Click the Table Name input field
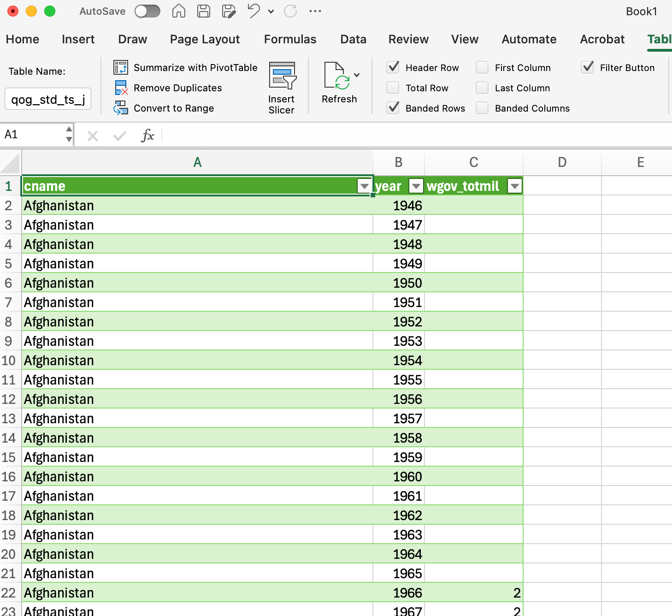Viewport: 672px width, 616px height. click(x=48, y=99)
